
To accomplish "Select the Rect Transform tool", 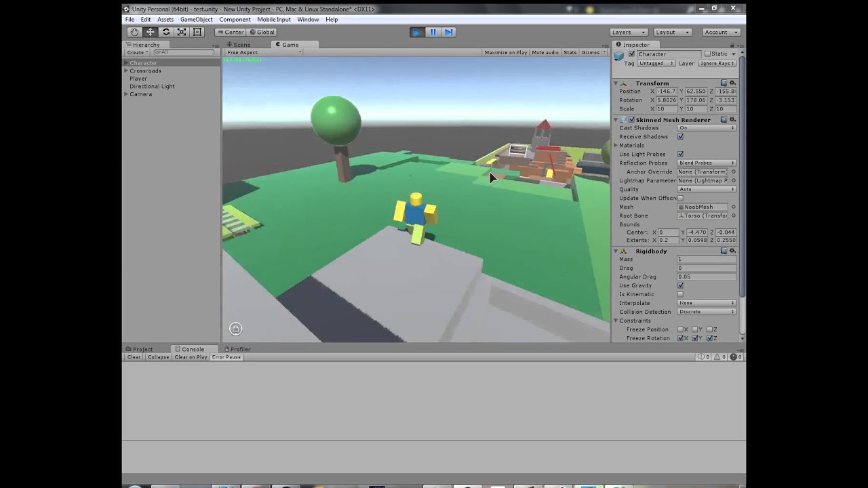I will click(x=197, y=32).
